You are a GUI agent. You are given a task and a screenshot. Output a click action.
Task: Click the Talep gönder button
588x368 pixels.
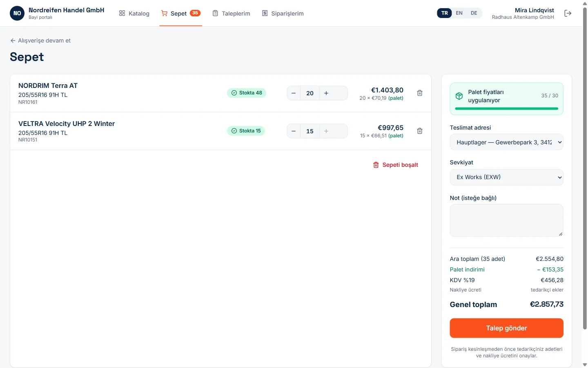(506, 328)
